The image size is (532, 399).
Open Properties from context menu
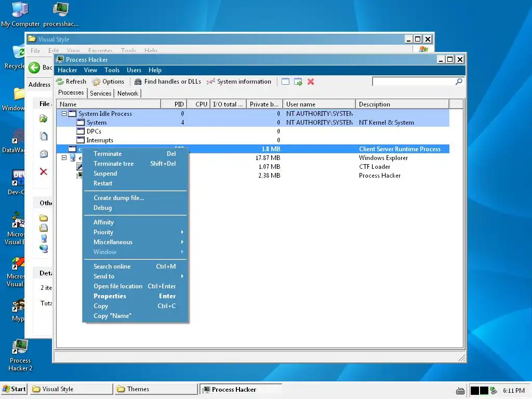(x=135, y=296)
